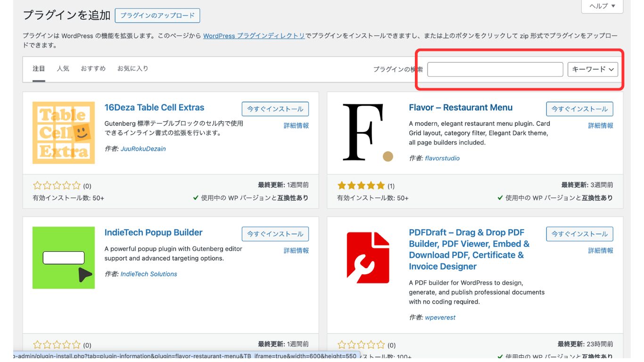Click the empty star rating of IndieTech Popup Builder
Screen dimensions: 644x362
[x=57, y=345]
